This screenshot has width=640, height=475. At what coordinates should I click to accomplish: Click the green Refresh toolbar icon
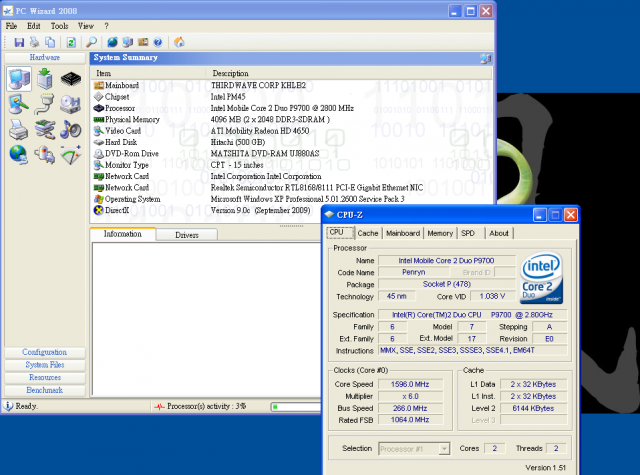tap(71, 42)
